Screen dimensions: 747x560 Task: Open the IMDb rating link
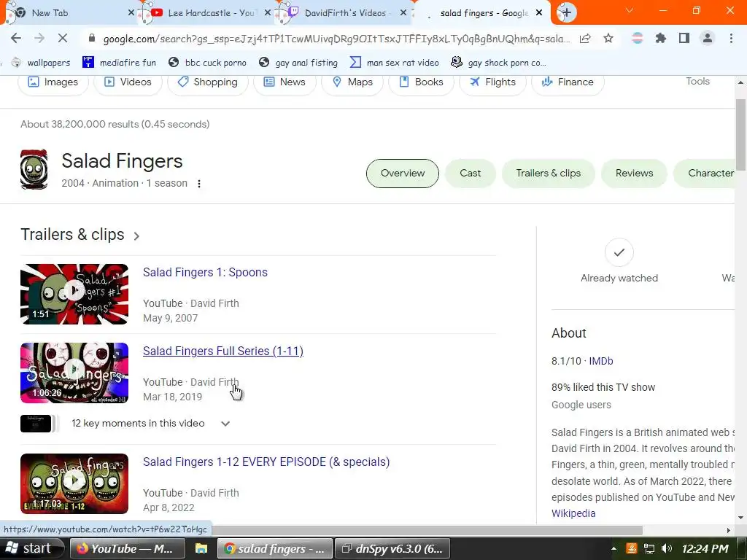pos(601,361)
